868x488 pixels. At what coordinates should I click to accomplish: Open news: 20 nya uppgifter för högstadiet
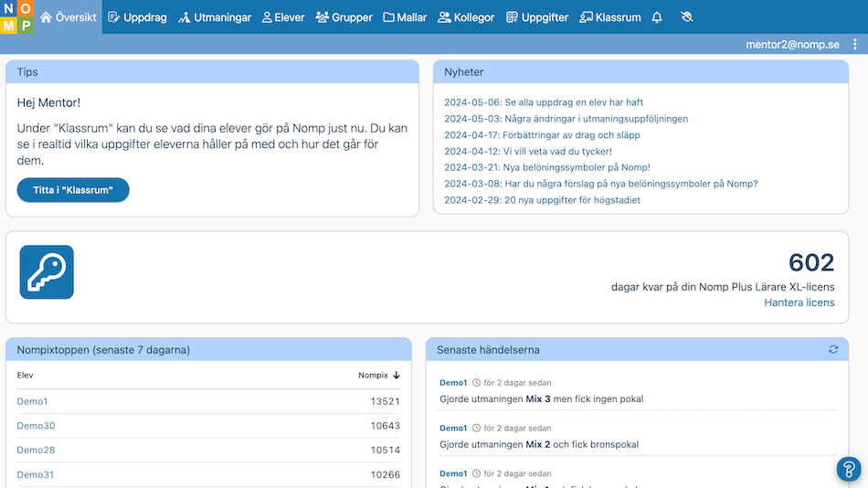point(542,200)
